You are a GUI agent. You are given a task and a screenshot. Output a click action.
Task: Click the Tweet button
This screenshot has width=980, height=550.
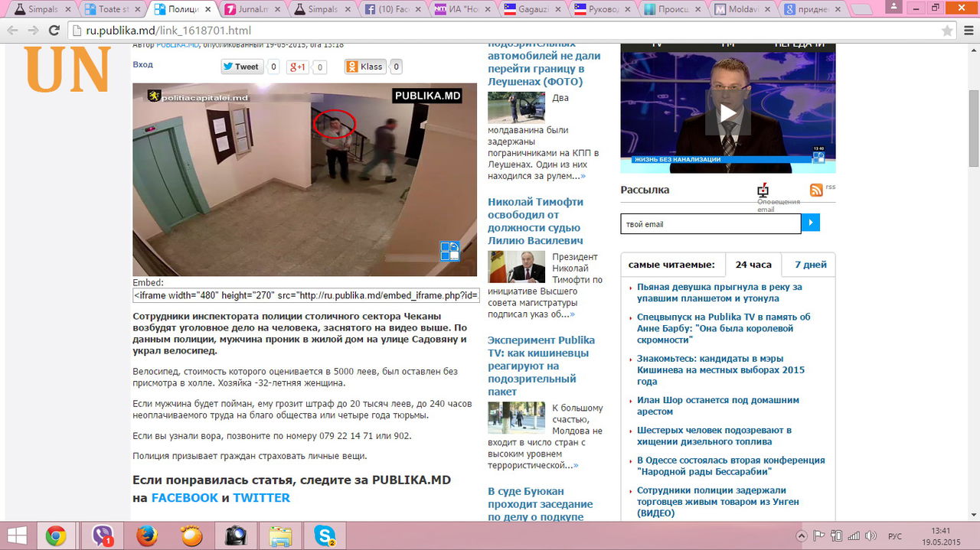click(x=243, y=67)
